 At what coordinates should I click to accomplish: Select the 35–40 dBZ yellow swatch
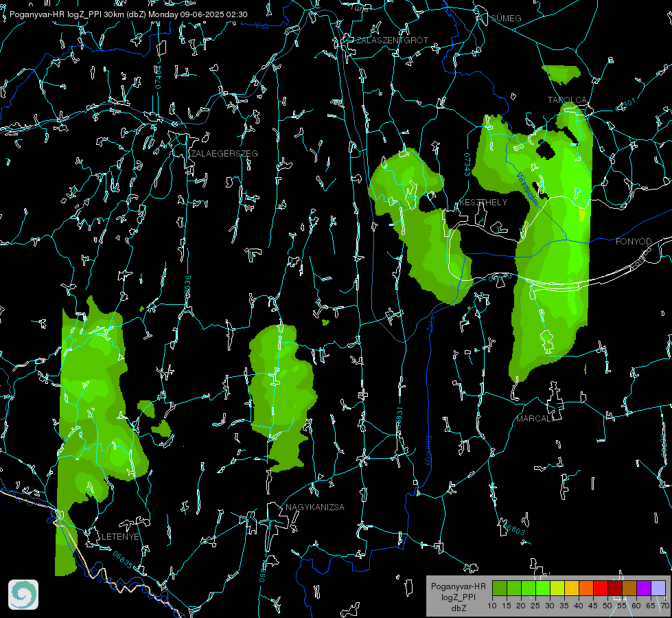(x=572, y=588)
